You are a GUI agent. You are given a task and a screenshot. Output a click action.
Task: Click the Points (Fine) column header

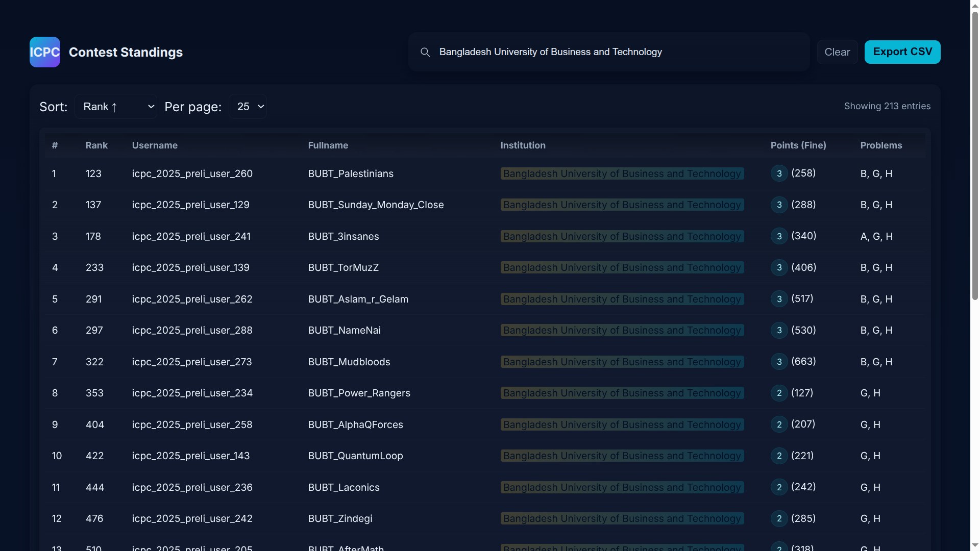click(x=798, y=145)
